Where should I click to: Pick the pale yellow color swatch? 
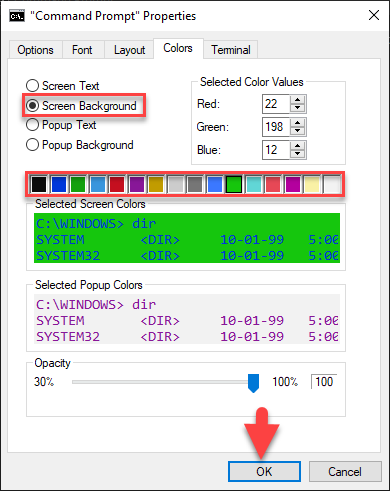[312, 184]
